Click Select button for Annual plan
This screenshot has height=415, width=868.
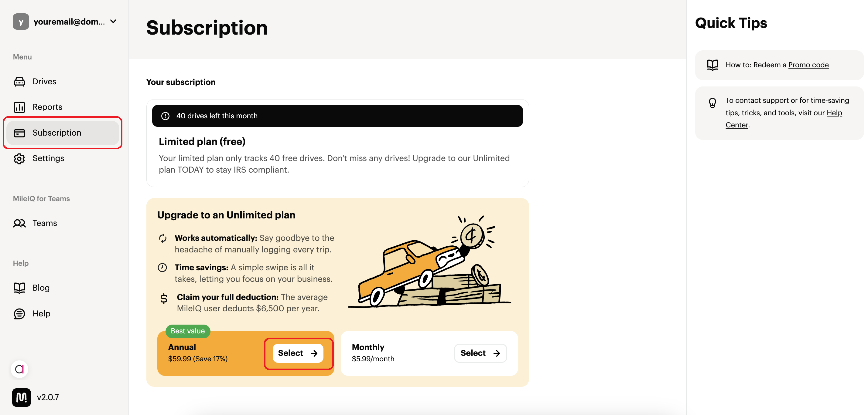coord(298,353)
